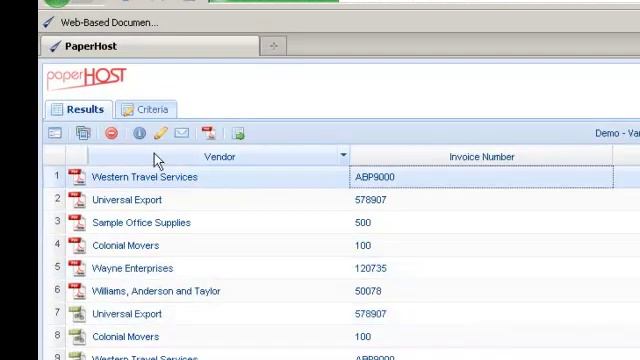Open PDF icon for Sample Office Supplies
640x360 pixels.
[x=77, y=222]
